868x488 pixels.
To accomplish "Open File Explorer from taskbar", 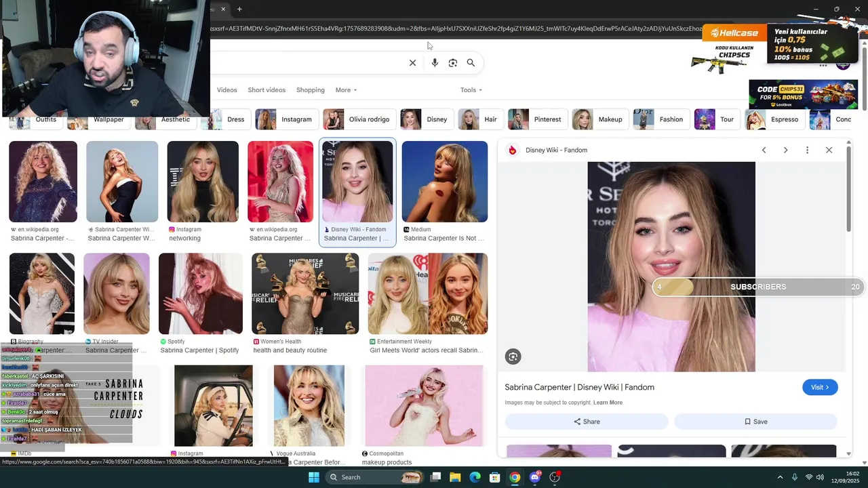I will pyautogui.click(x=456, y=477).
